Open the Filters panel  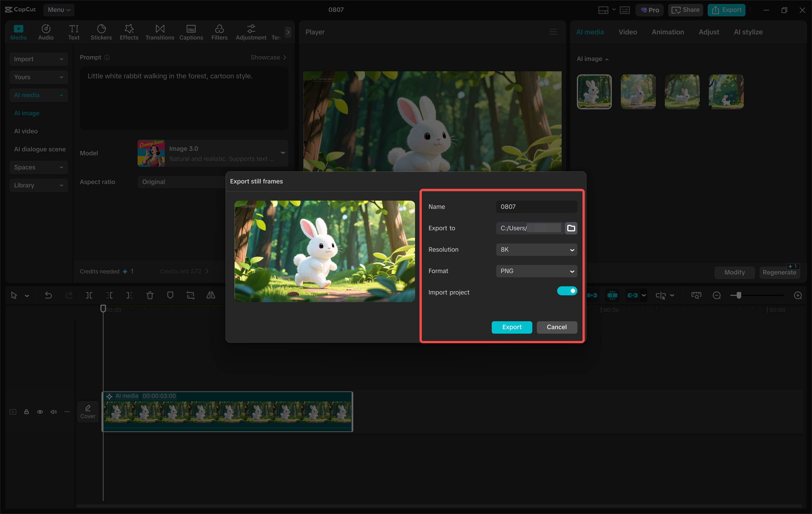point(219,32)
